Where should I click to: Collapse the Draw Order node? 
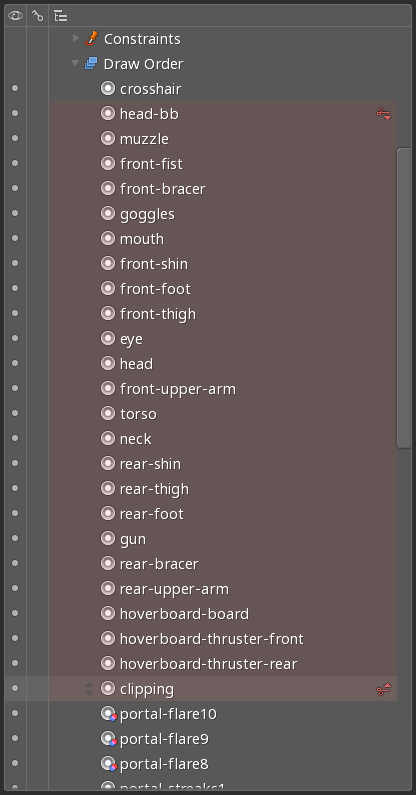click(x=75, y=63)
